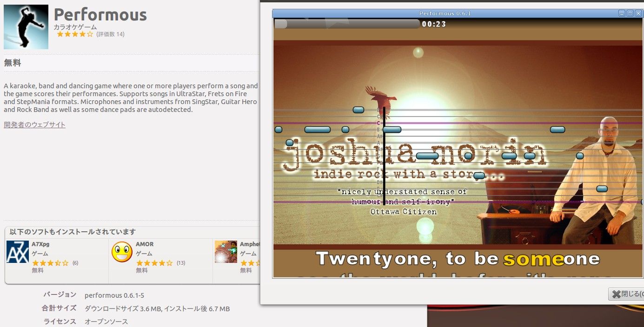
Task: Click the 無料 price label at top
Action: click(x=13, y=63)
